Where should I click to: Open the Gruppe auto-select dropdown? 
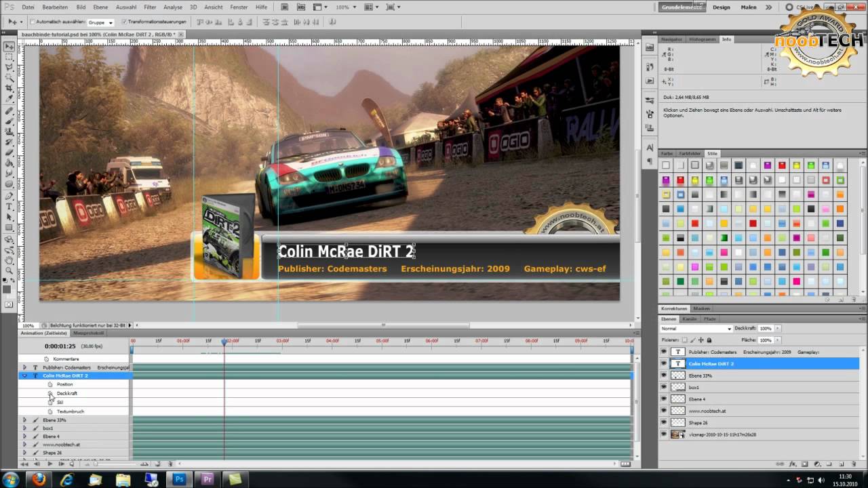coord(101,22)
